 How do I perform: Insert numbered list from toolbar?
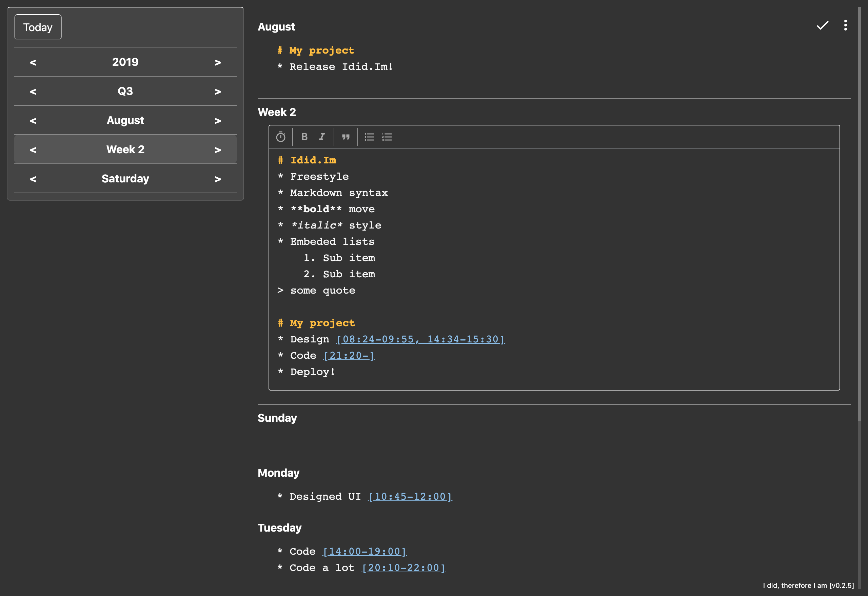[387, 137]
